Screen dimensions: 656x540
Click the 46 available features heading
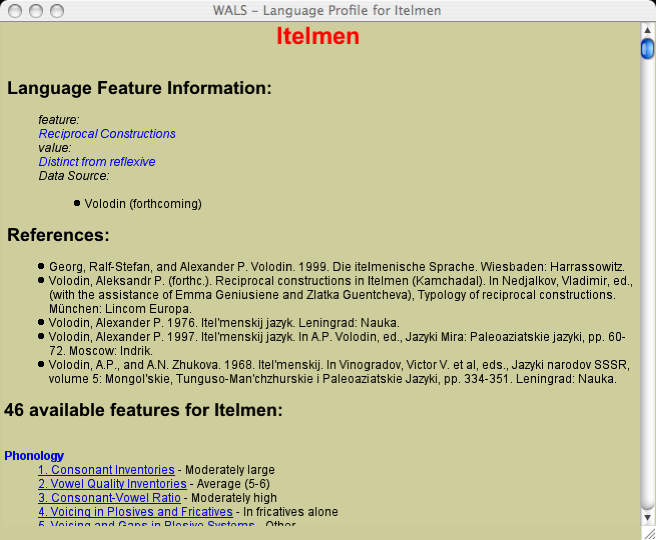tap(143, 410)
